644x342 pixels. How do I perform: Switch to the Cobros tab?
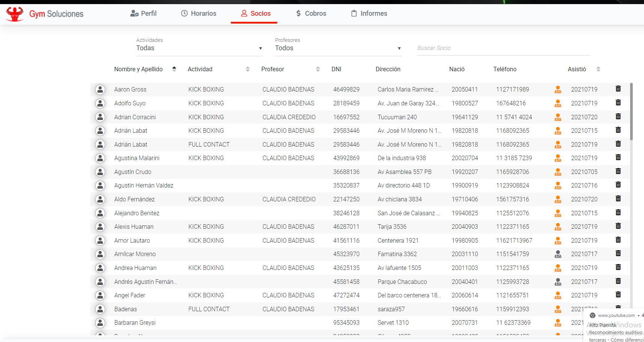tap(311, 13)
